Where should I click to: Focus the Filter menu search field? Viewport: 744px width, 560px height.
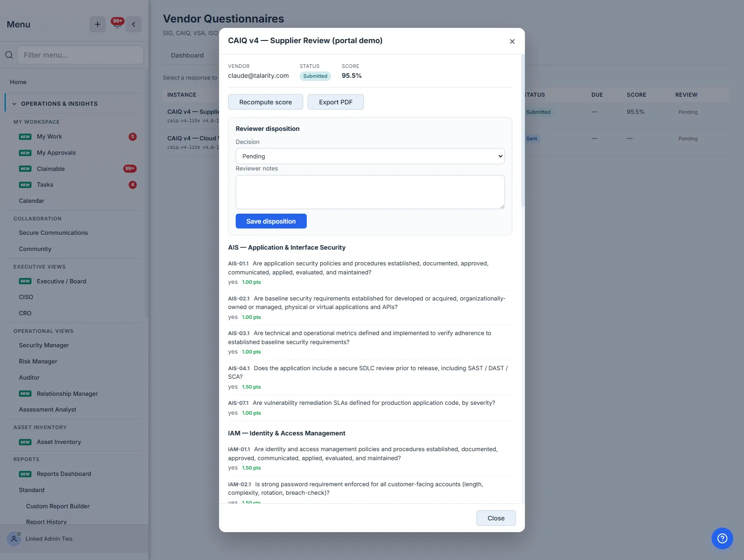coord(81,55)
